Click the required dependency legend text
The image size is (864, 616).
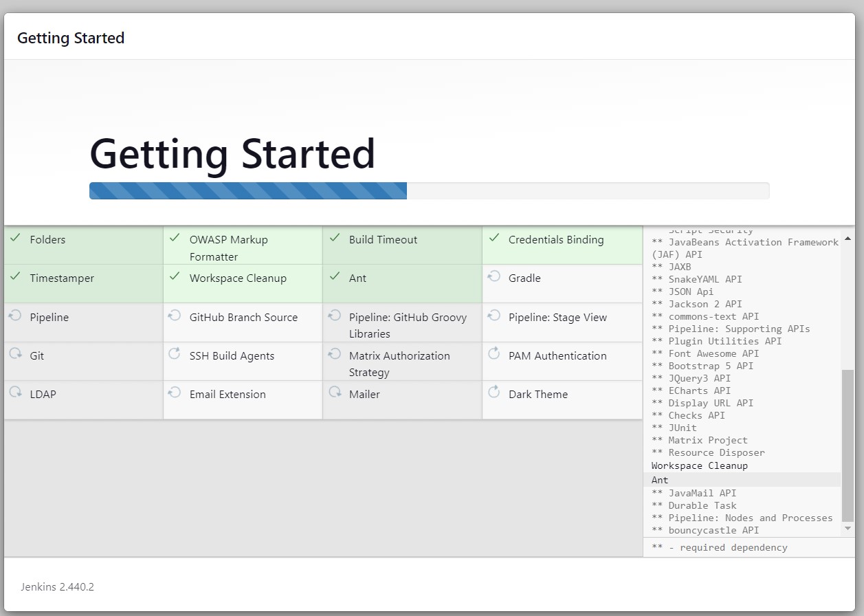pos(720,547)
